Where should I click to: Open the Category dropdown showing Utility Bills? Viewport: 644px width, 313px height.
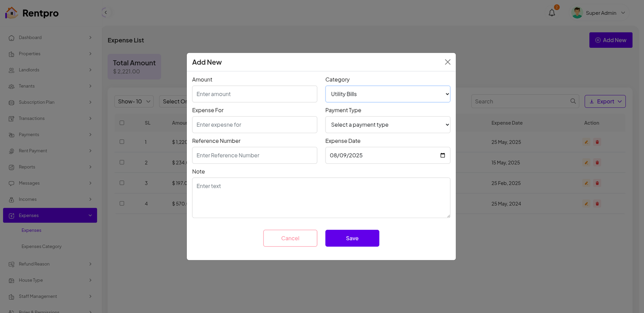pyautogui.click(x=388, y=94)
